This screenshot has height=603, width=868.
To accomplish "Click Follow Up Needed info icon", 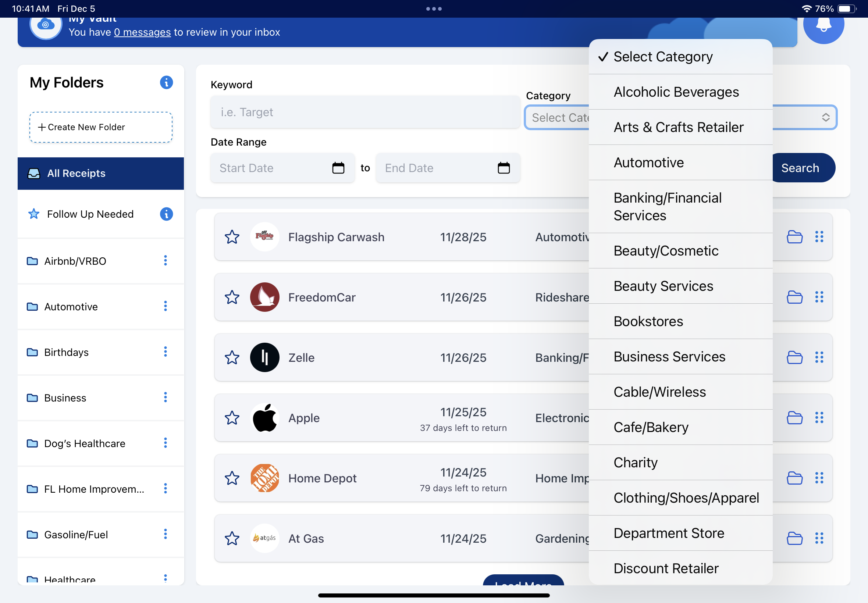I will coord(166,214).
